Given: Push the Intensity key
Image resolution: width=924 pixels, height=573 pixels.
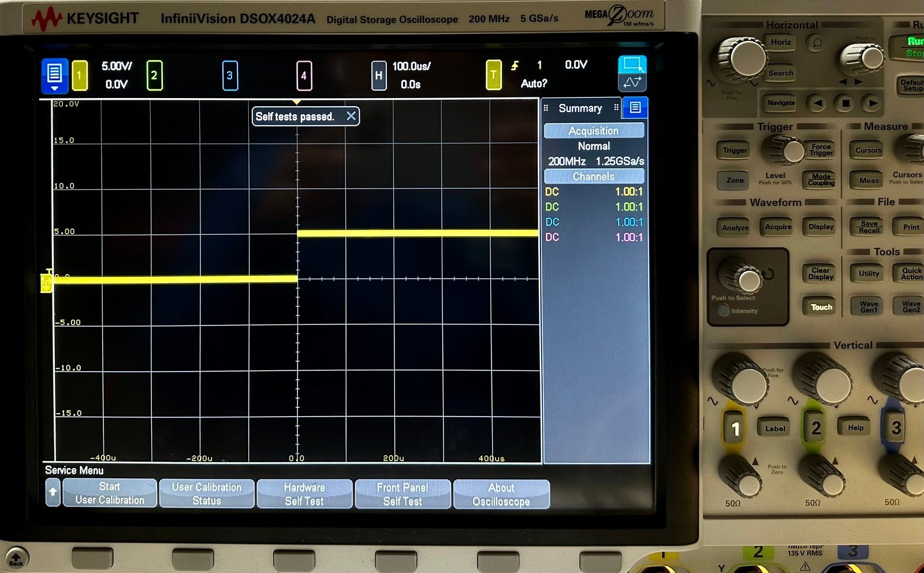Looking at the screenshot, I should coord(724,310).
